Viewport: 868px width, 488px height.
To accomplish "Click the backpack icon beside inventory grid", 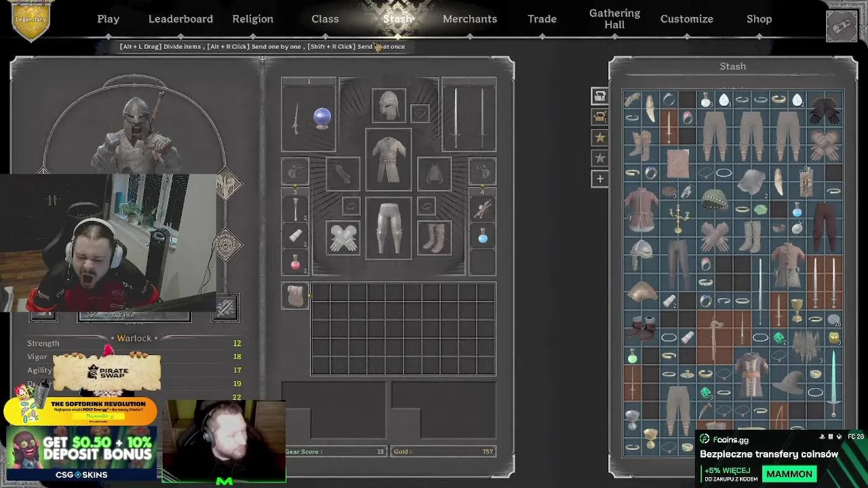I will tap(295, 296).
